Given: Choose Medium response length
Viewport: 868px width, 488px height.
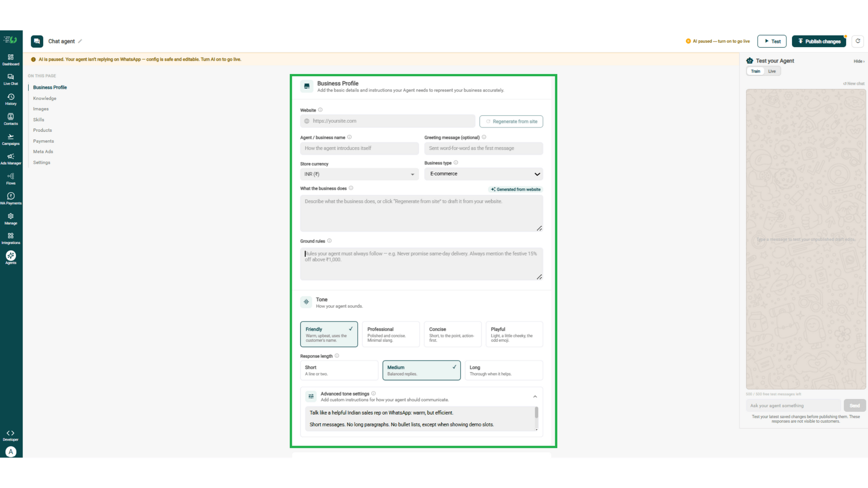Looking at the screenshot, I should pyautogui.click(x=421, y=370).
